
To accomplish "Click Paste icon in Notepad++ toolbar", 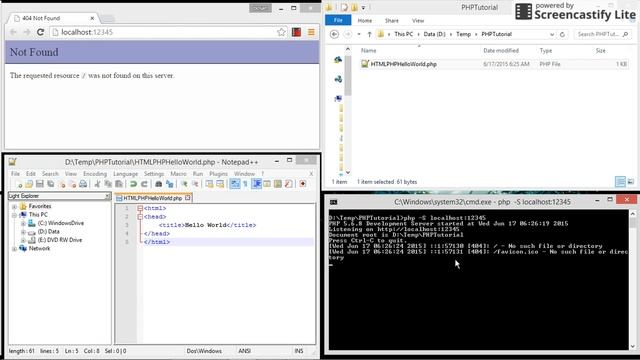I will 119,184.
